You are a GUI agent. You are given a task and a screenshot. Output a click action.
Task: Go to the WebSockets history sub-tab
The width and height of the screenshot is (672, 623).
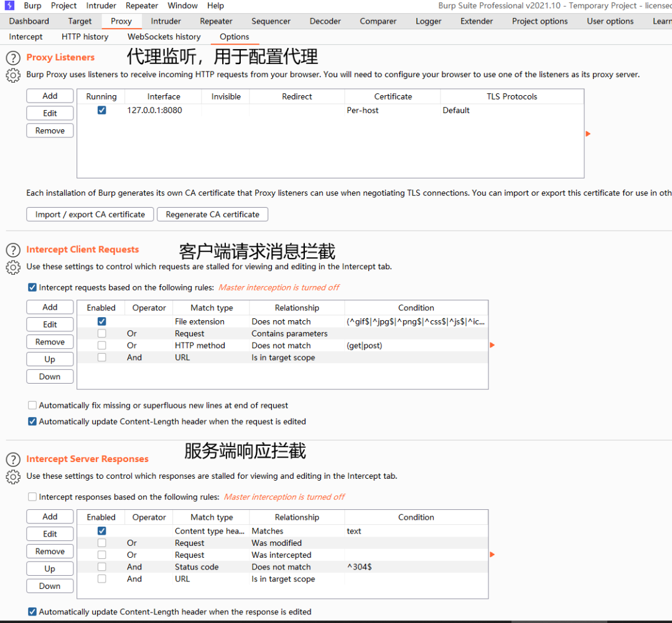(x=164, y=37)
